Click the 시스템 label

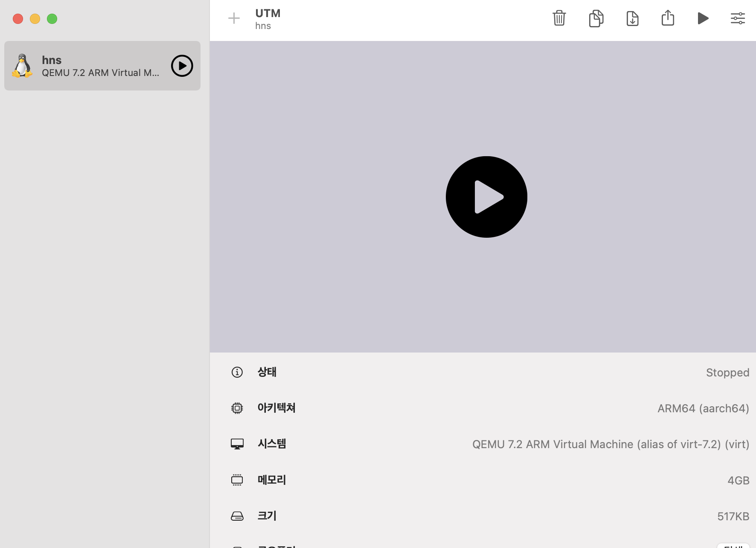(x=272, y=444)
